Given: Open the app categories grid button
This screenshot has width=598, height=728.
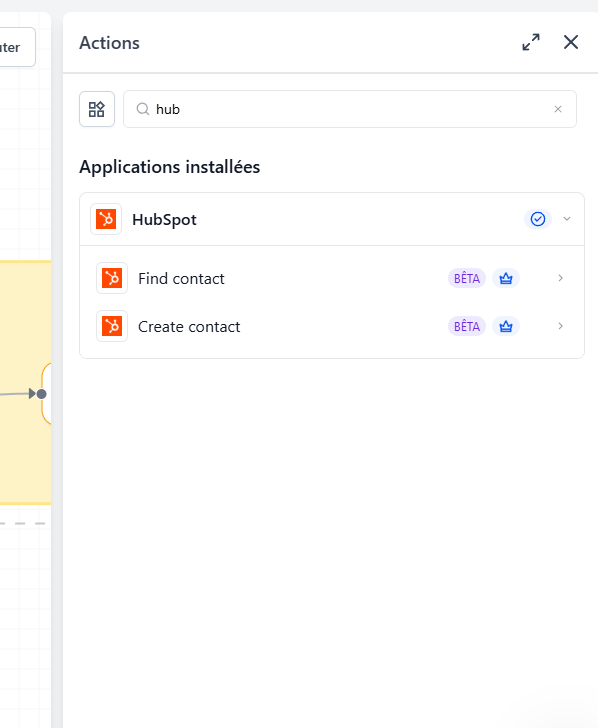Looking at the screenshot, I should tap(97, 109).
